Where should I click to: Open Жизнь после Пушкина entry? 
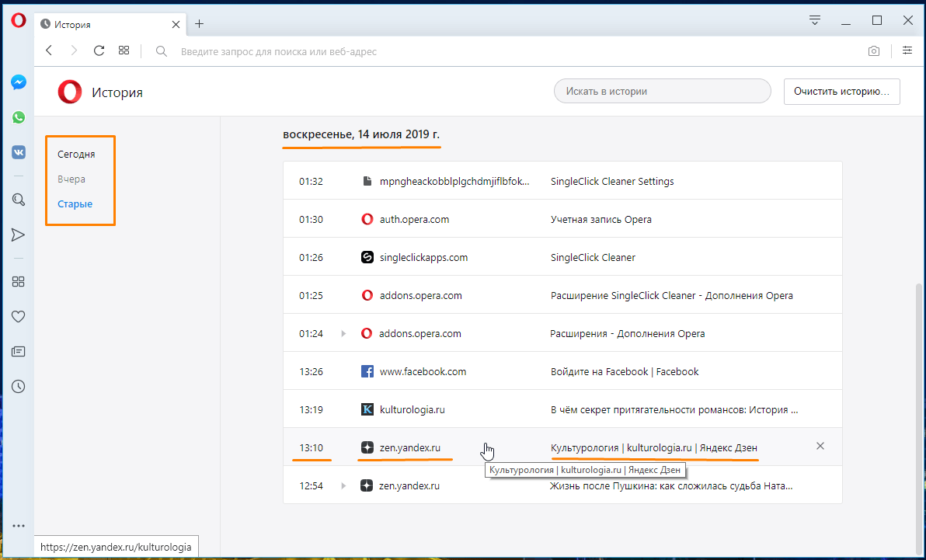coord(671,486)
